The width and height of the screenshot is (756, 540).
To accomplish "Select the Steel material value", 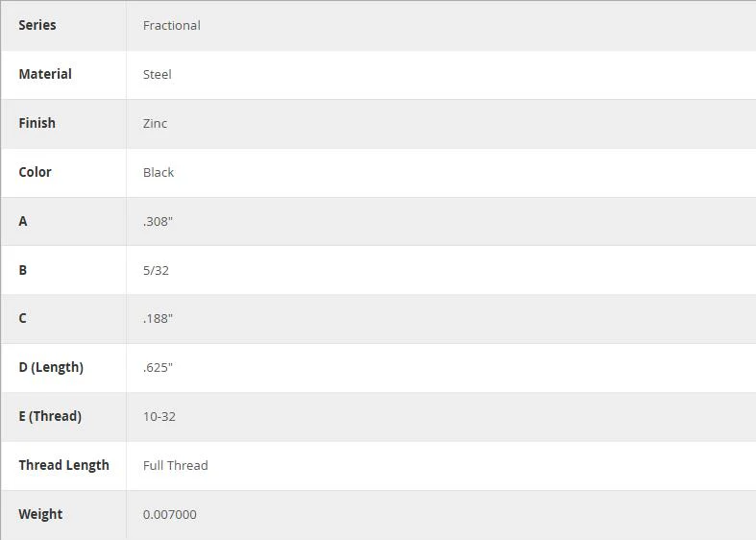I will point(158,75).
